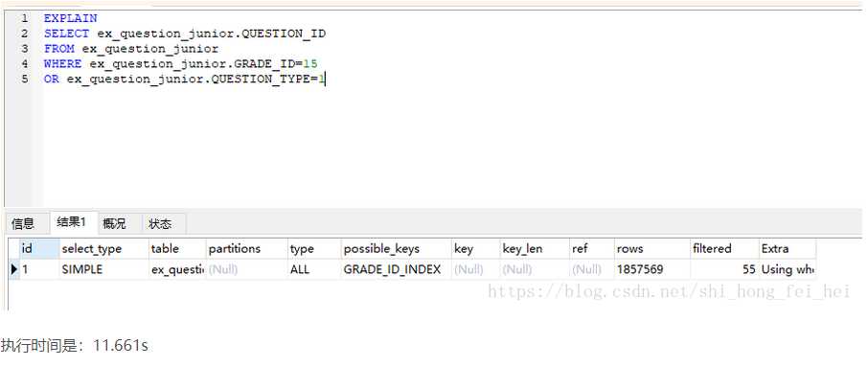Click the WHERE keyword on line 4
Screen dimensions: 868x367
[x=62, y=63]
